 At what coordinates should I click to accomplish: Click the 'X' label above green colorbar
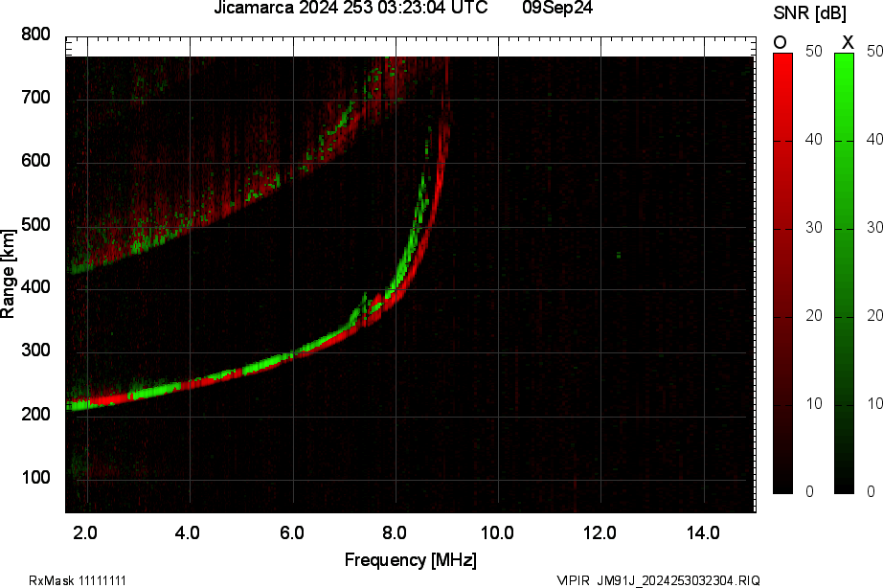[x=848, y=42]
